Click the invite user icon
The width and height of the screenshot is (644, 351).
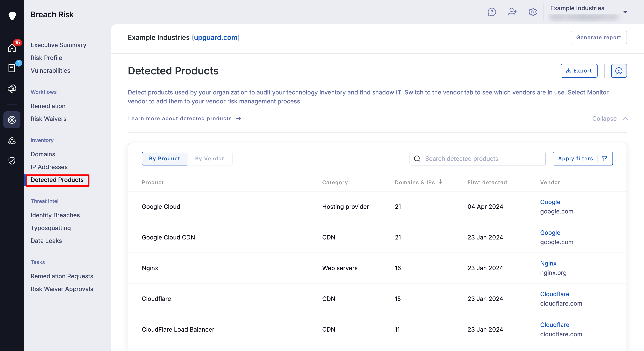pyautogui.click(x=512, y=12)
